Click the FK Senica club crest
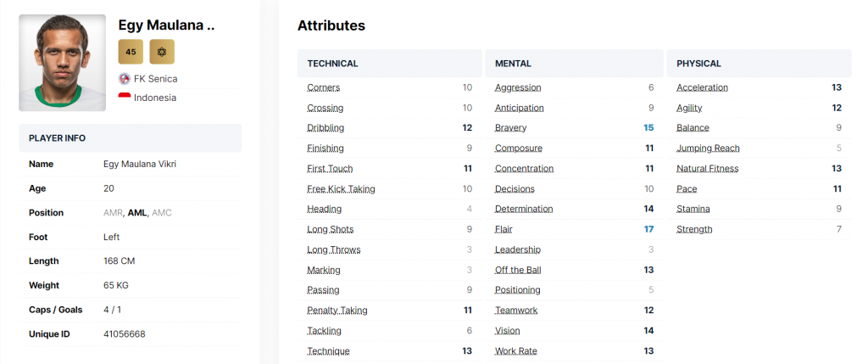This screenshot has width=868, height=364. 125,79
